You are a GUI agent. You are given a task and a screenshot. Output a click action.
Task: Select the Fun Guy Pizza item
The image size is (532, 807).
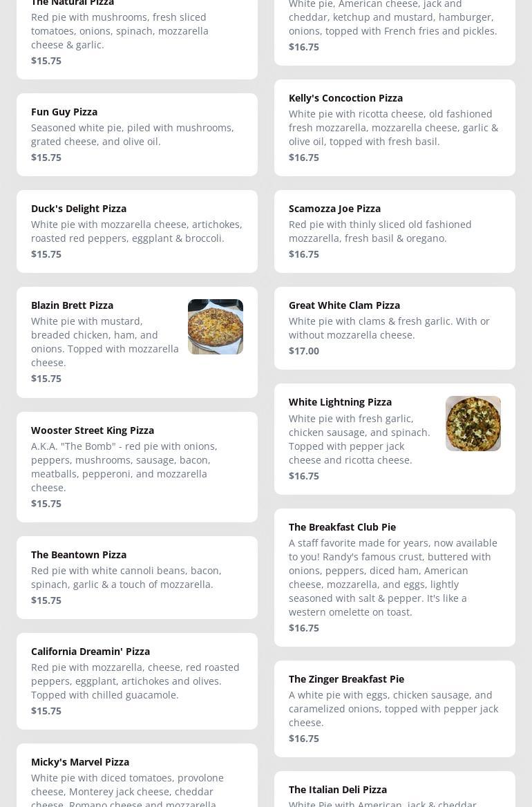click(x=137, y=135)
